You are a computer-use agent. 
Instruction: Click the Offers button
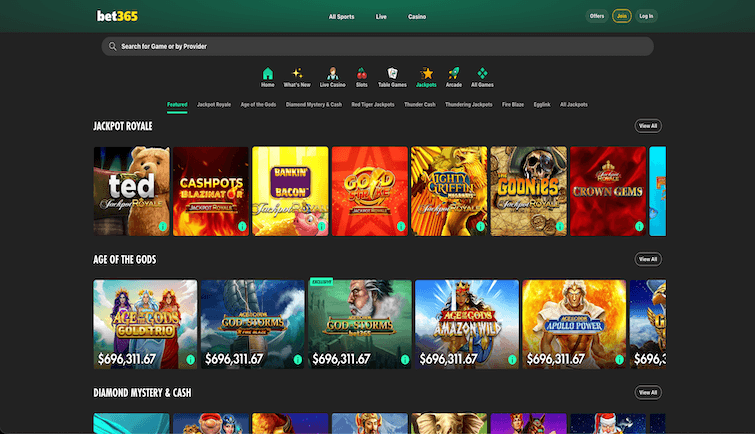(x=597, y=16)
